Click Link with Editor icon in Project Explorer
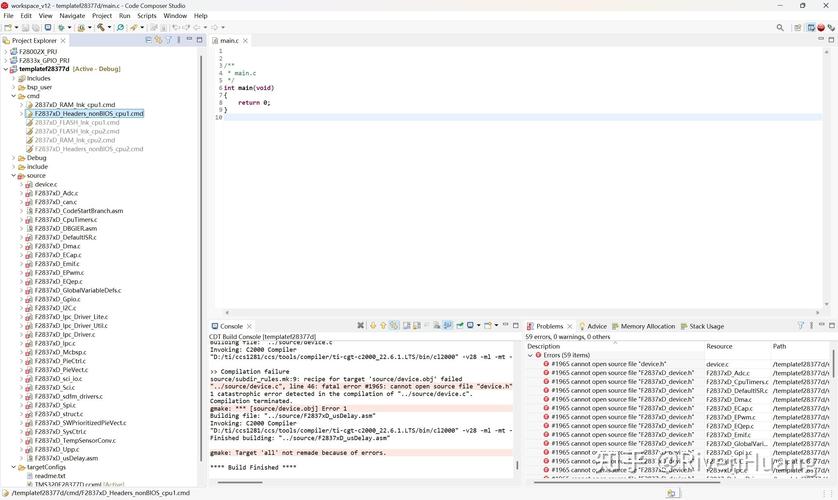Viewport: 838px width, 500px height. [x=158, y=41]
